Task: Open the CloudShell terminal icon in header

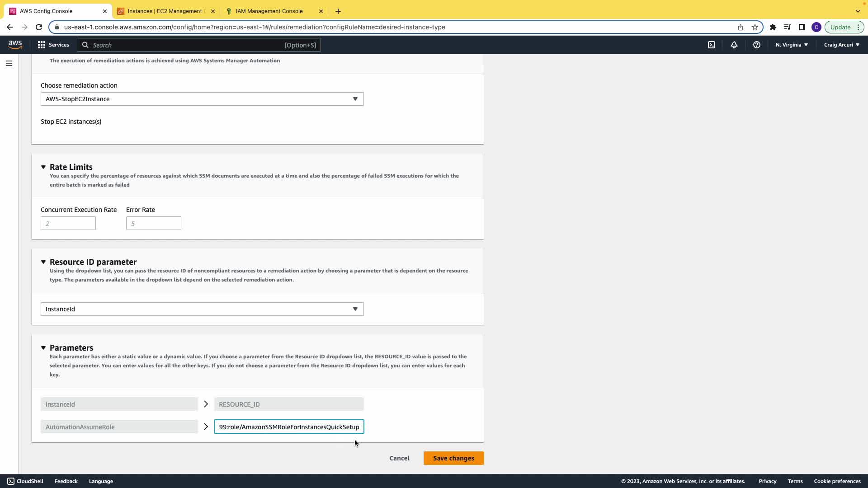Action: (x=712, y=45)
